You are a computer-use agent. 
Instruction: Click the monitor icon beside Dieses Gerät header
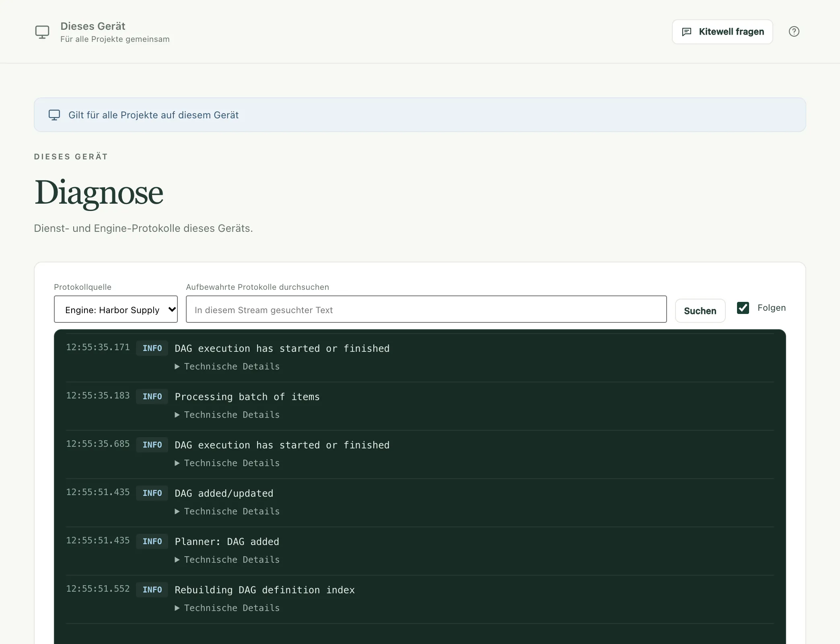tap(42, 32)
